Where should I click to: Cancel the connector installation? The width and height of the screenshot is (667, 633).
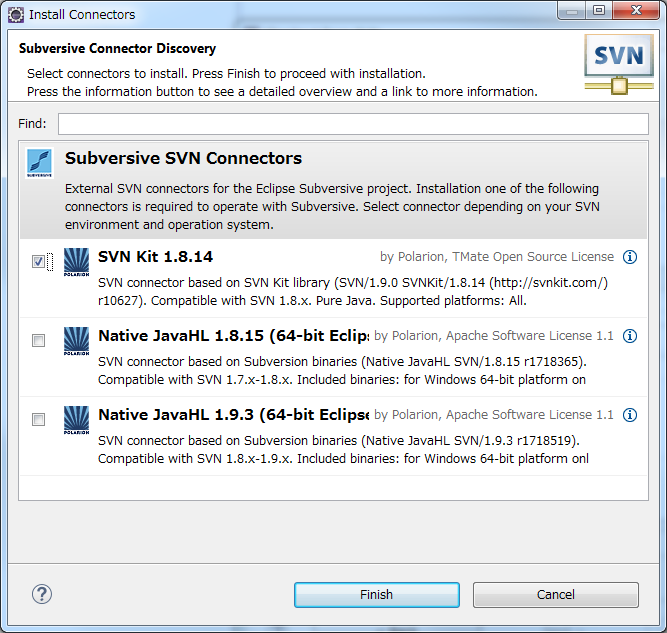[x=556, y=595]
